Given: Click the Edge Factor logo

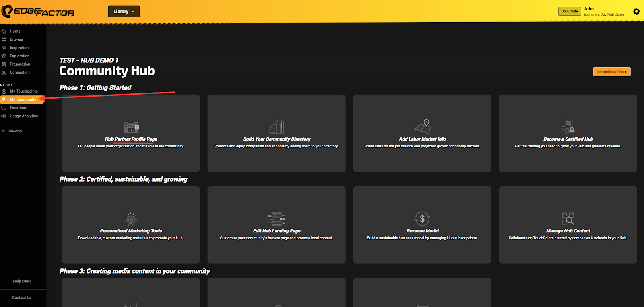Looking at the screenshot, I should (x=38, y=11).
